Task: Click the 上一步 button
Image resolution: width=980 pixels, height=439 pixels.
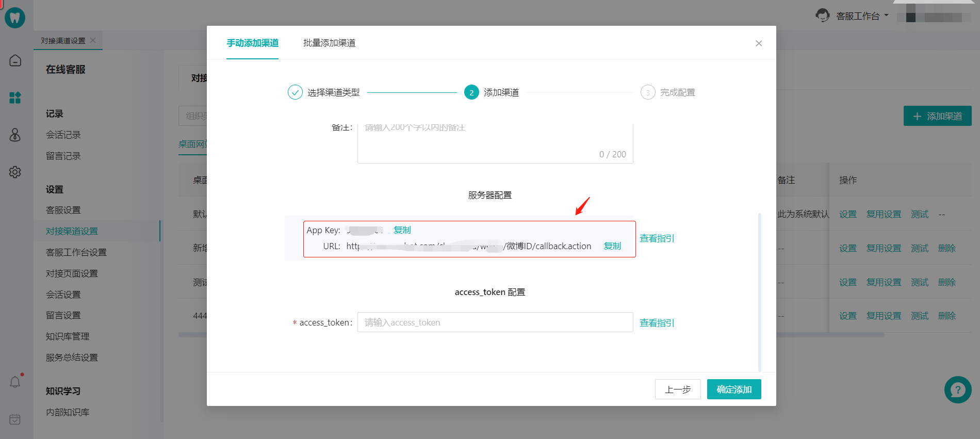Action: click(x=678, y=389)
